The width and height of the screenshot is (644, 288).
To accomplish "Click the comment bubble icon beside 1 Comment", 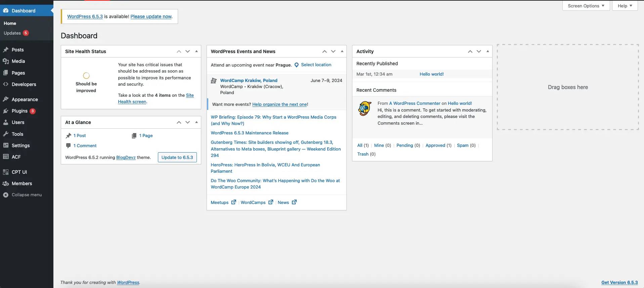I will [68, 146].
